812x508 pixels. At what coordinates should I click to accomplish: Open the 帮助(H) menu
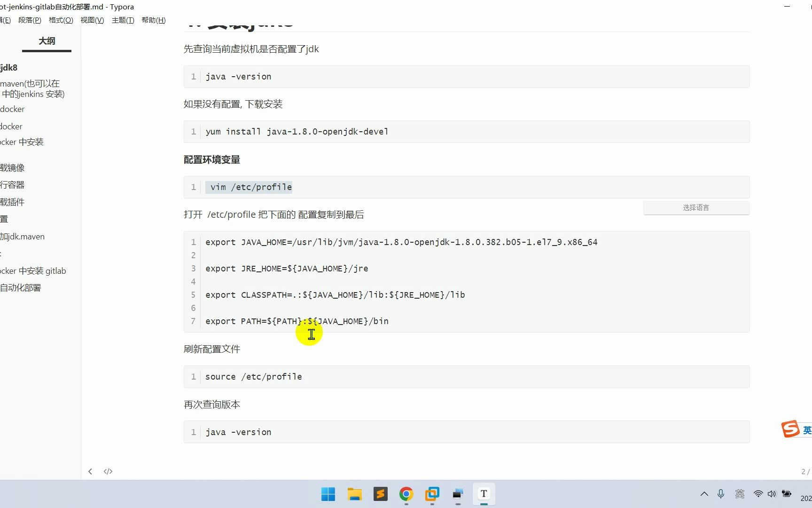154,20
